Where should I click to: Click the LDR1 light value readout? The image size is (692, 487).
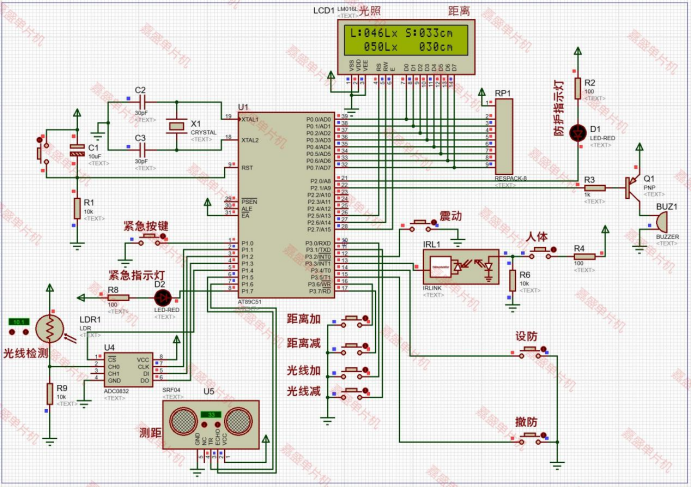[19, 322]
